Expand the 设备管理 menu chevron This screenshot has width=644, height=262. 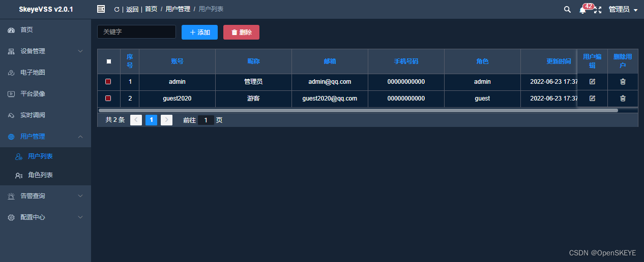pyautogui.click(x=80, y=51)
